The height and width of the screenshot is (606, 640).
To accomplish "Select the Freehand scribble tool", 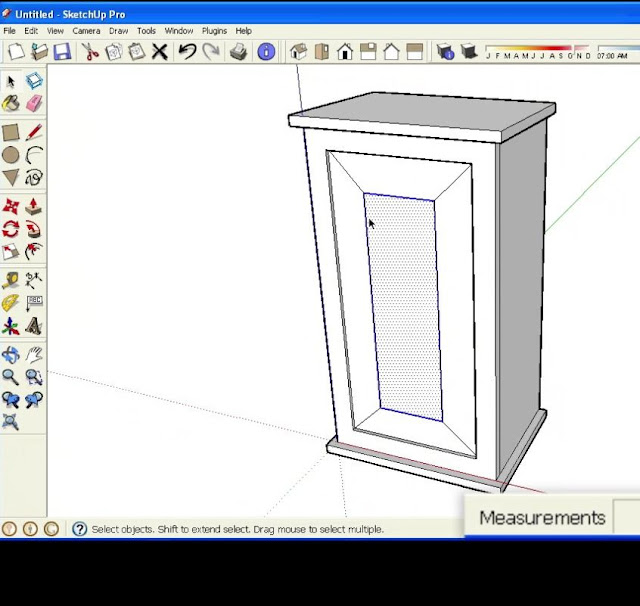I will tap(34, 178).
